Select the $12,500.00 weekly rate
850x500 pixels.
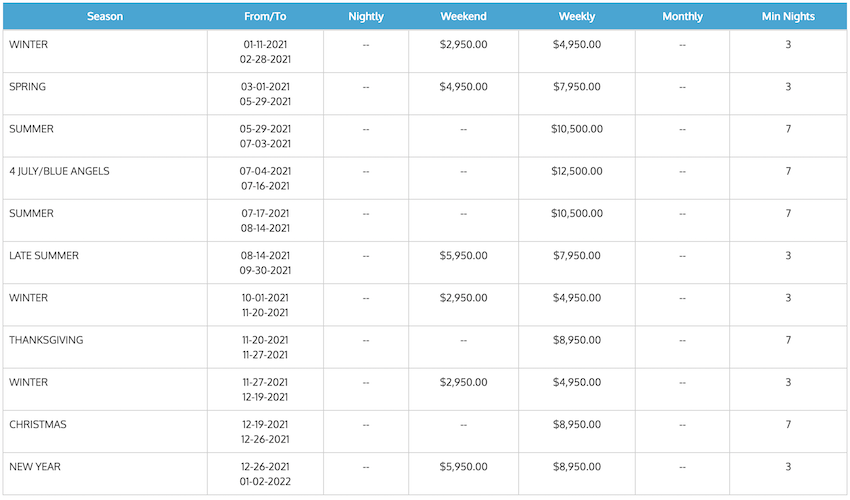(x=577, y=171)
